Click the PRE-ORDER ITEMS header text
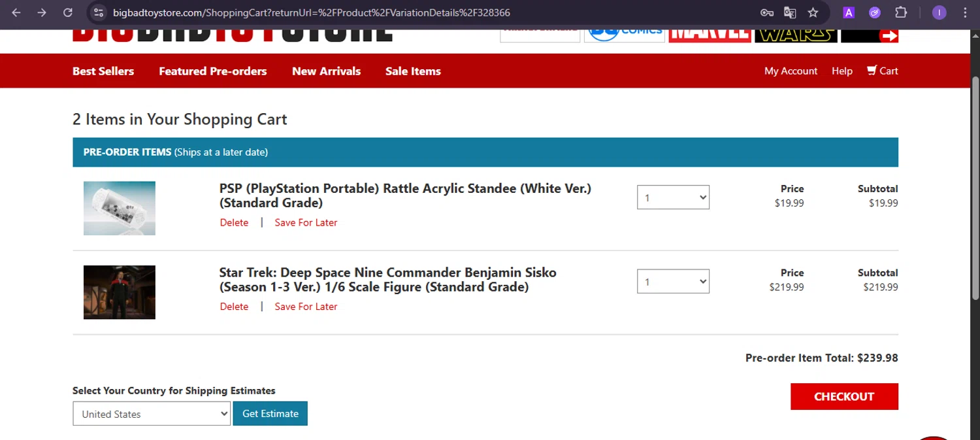980x440 pixels. (127, 152)
